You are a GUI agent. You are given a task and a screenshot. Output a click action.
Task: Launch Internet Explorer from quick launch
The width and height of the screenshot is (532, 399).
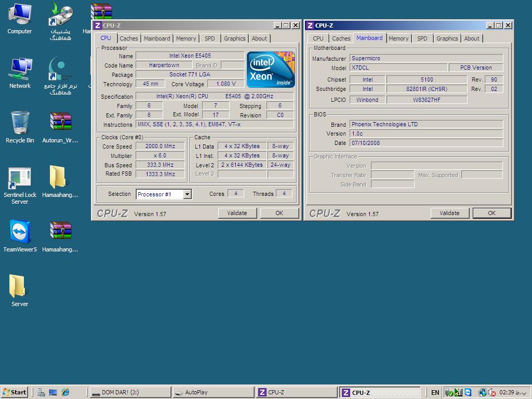coord(65,392)
